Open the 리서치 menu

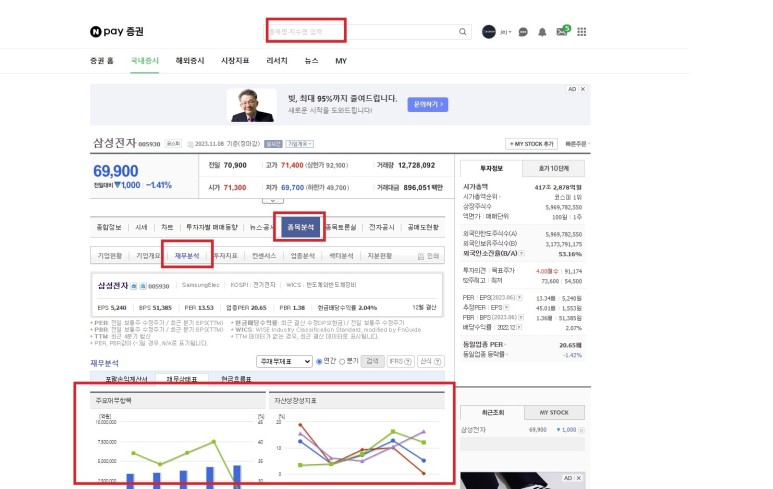[x=277, y=61]
